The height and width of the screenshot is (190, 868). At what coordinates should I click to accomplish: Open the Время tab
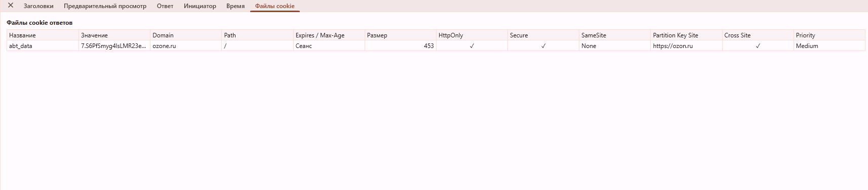point(235,6)
